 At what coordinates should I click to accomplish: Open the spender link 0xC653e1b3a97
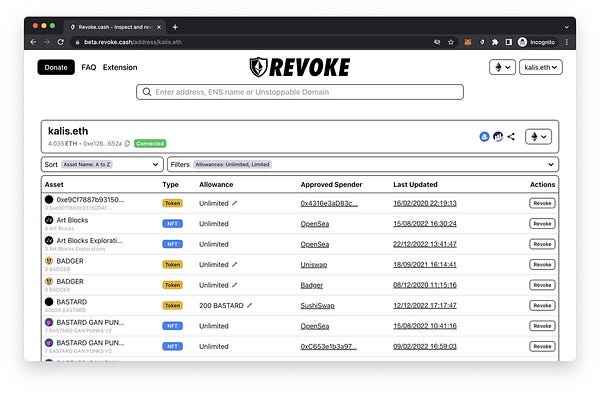[329, 346]
